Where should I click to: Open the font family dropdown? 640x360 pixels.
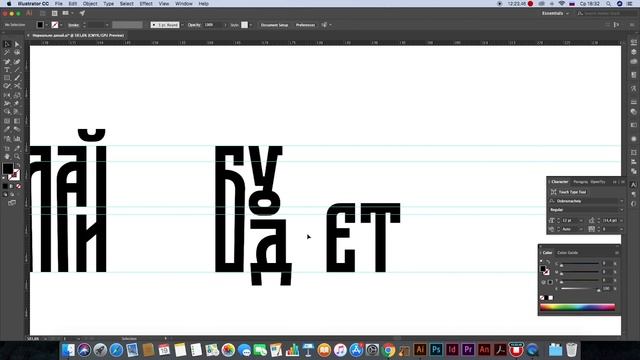[x=621, y=201]
